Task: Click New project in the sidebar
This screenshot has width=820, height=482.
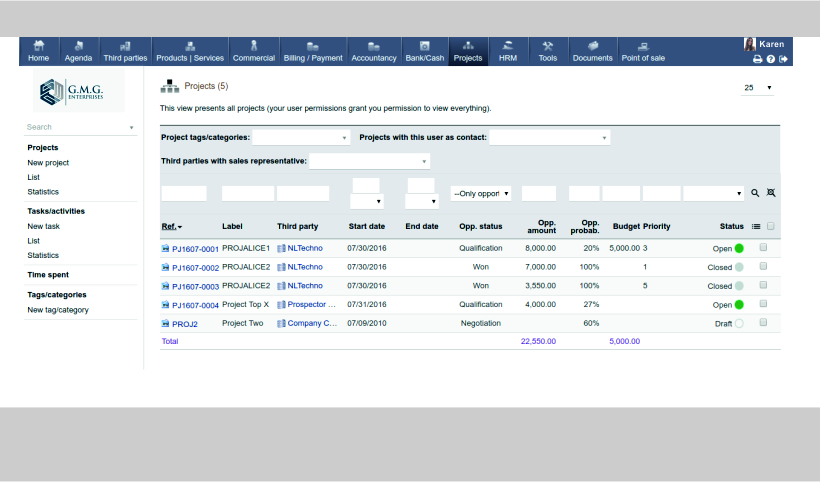Action: 48,162
